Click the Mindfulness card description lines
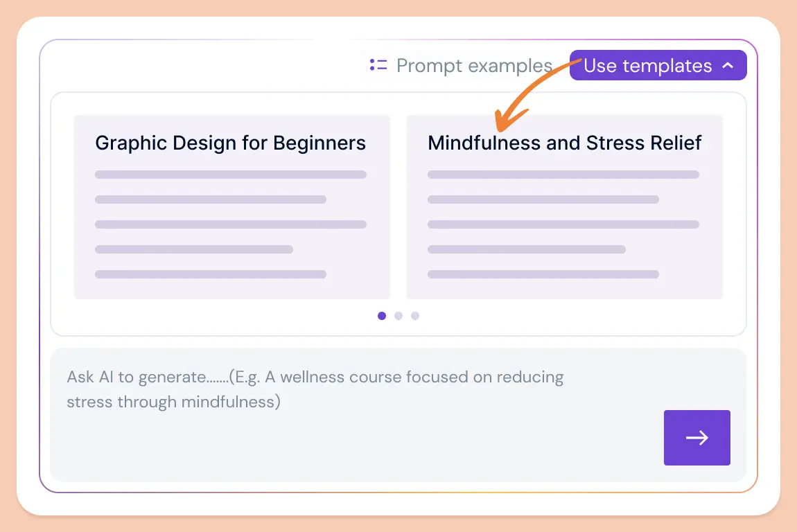 coord(563,224)
